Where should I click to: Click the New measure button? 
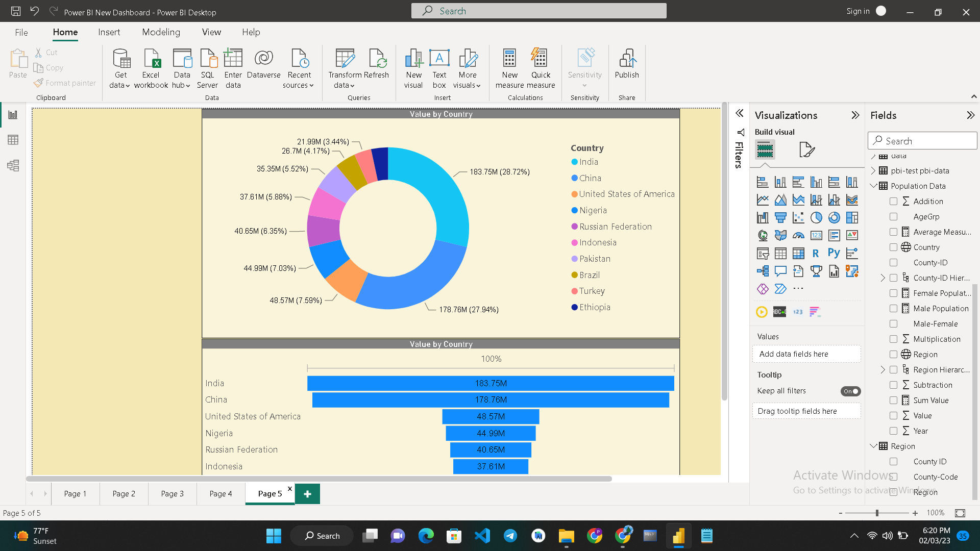509,66
